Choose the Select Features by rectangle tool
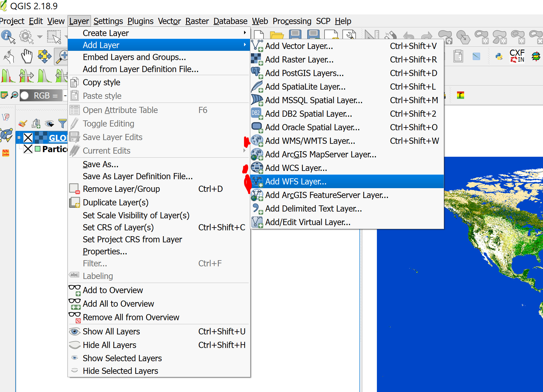 [54, 37]
